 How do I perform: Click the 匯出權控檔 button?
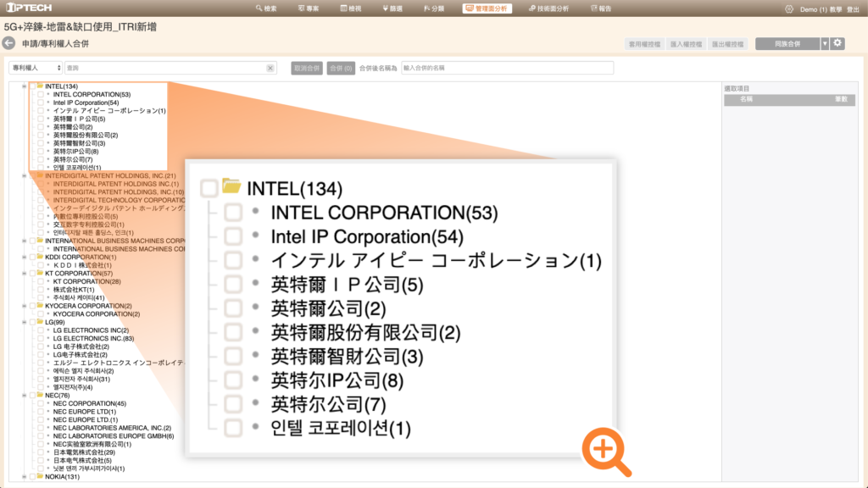(x=727, y=44)
